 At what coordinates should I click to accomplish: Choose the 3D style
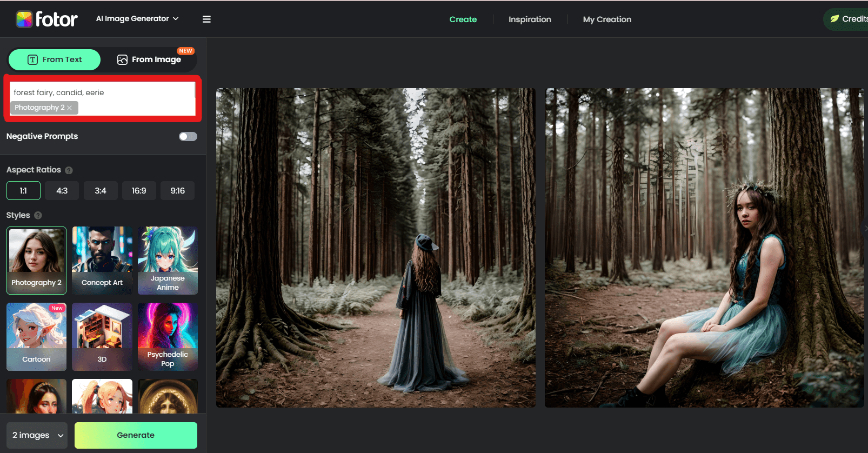102,337
